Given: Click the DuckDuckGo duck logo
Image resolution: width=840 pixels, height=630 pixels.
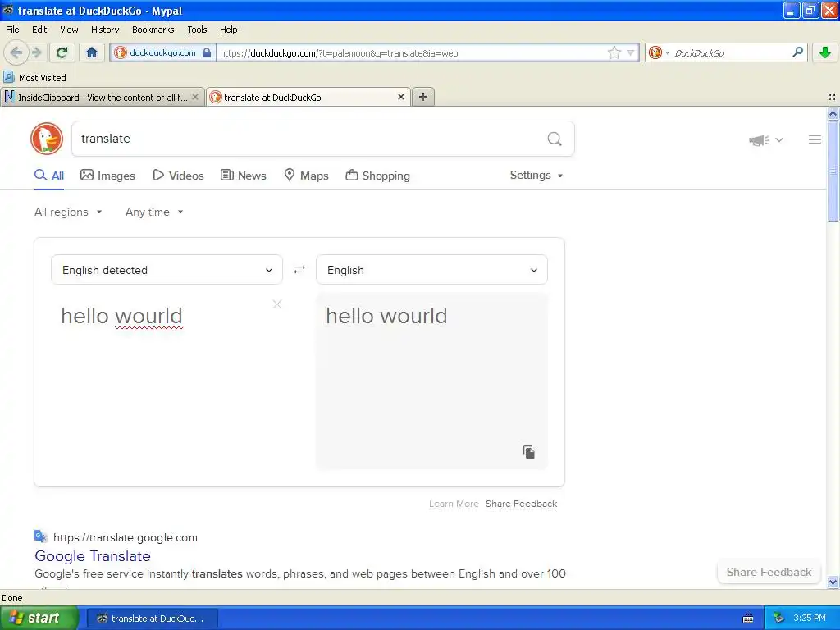Looking at the screenshot, I should coord(47,139).
